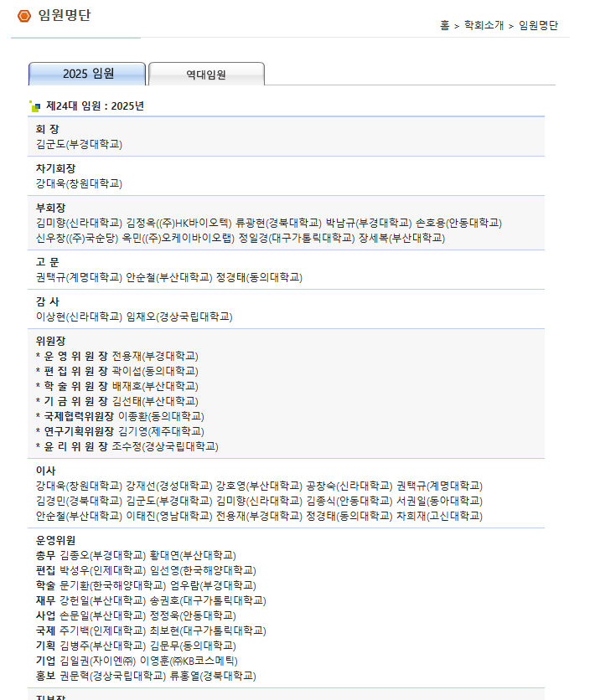Image resolution: width=600 pixels, height=700 pixels.
Task: Open 학회소개 breadcrumb link
Action: point(484,26)
